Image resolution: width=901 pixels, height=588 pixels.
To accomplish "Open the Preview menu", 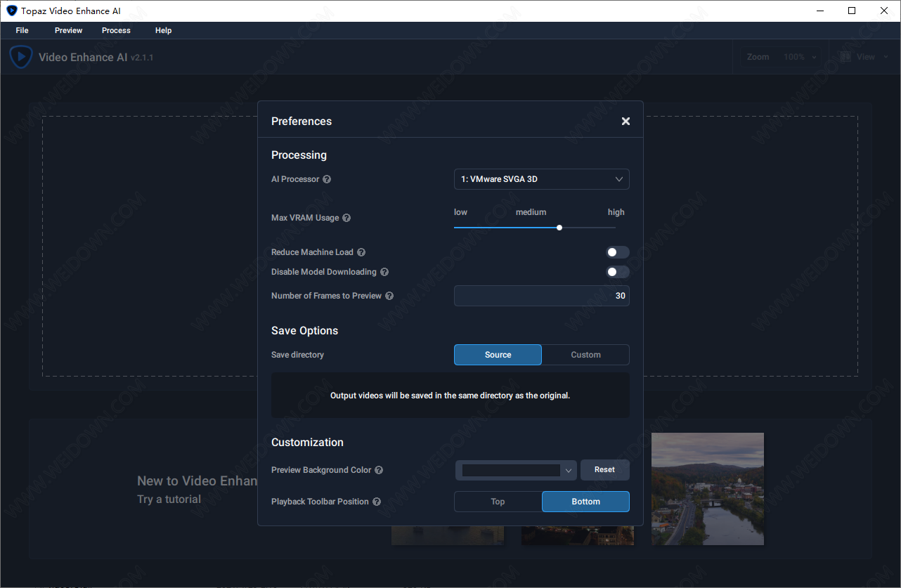I will tap(68, 30).
